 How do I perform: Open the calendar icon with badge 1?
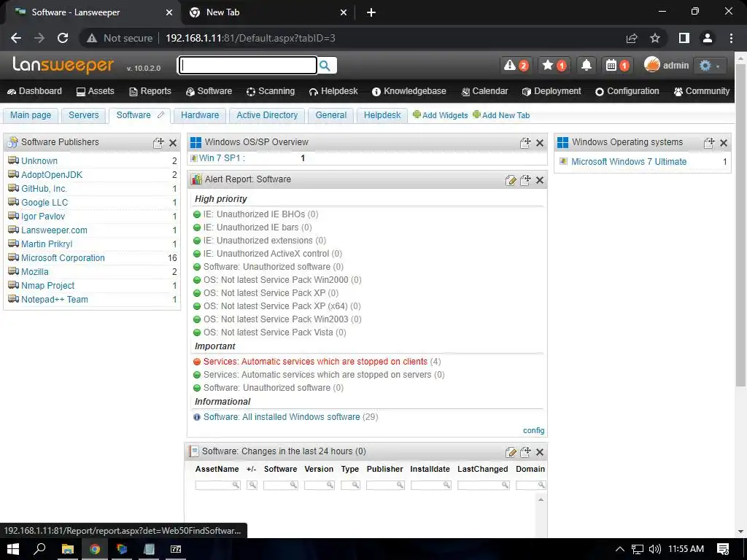pyautogui.click(x=617, y=65)
